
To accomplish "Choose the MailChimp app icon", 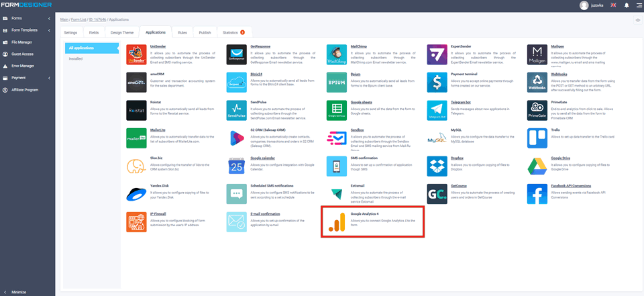I will tap(337, 55).
